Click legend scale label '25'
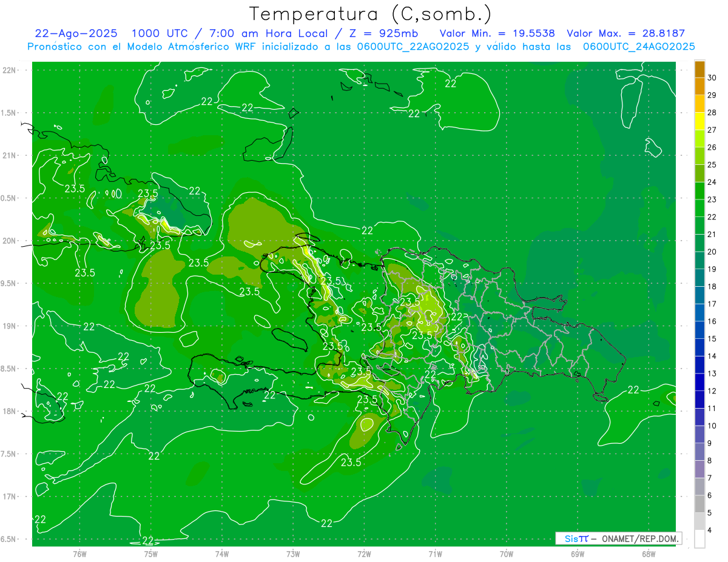This screenshot has width=728, height=562. (712, 165)
